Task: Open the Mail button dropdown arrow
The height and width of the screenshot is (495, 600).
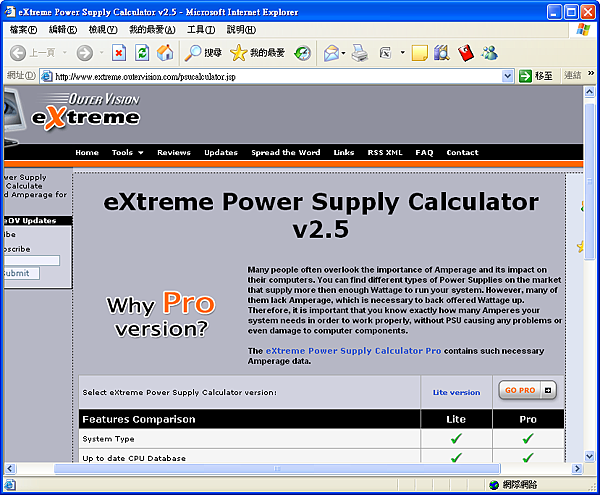Action: [x=343, y=53]
